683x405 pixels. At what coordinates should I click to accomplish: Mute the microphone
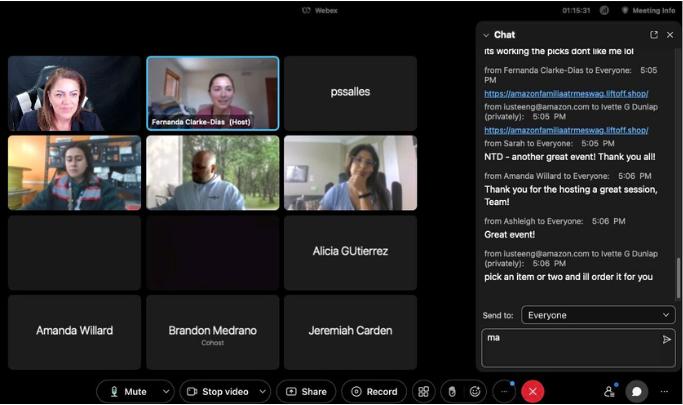127,392
